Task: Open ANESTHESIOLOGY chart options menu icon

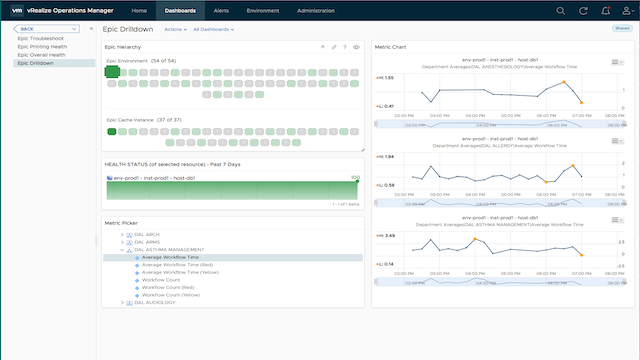Action: (617, 62)
